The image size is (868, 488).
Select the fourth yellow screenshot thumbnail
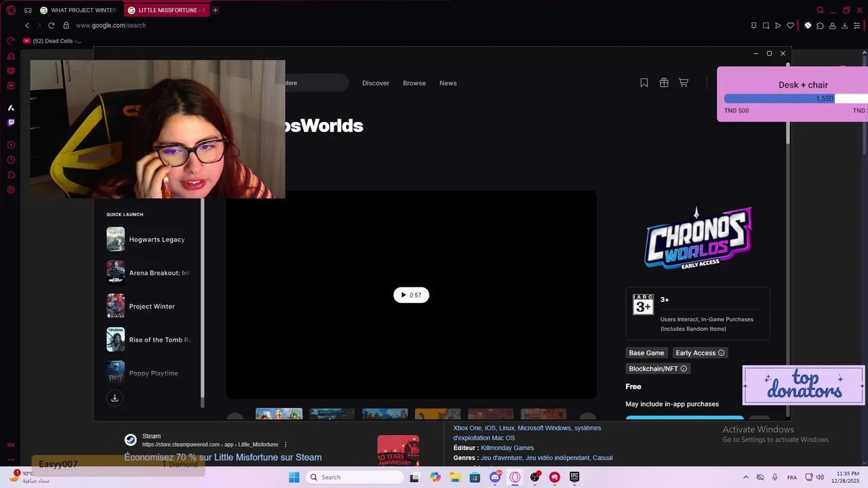pos(437,414)
